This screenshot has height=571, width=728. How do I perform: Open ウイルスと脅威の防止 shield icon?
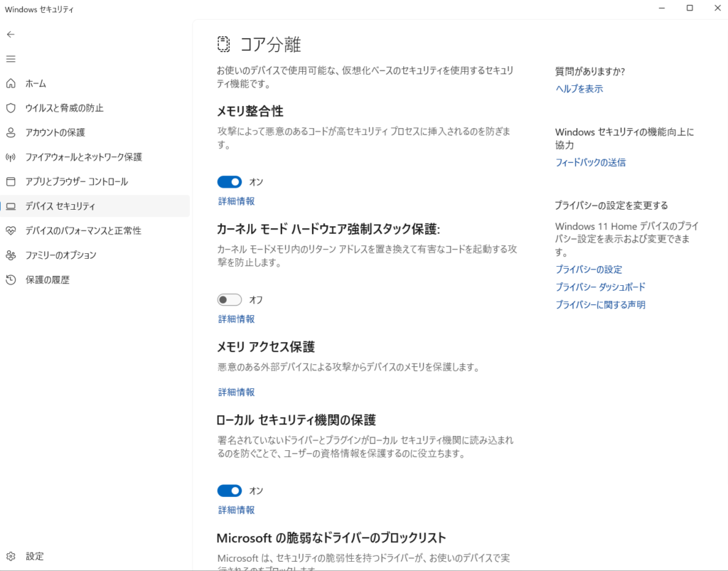(10, 108)
